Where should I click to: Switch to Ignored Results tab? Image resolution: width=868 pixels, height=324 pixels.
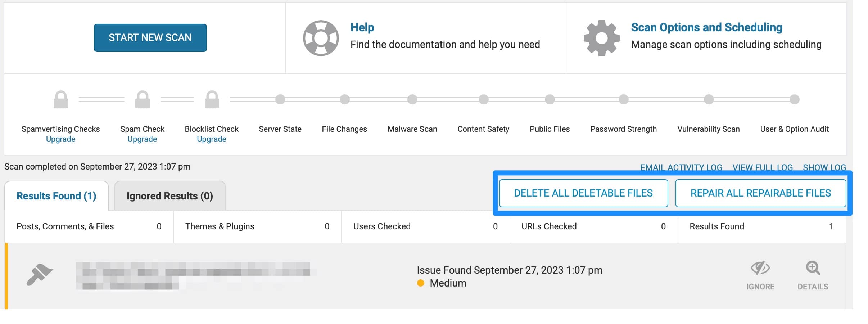169,196
